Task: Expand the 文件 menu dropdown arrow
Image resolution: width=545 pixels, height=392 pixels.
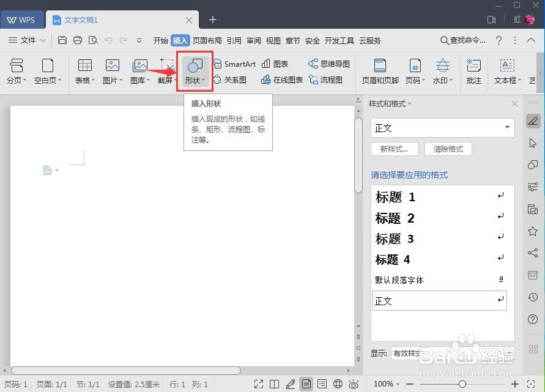Action: pos(43,40)
